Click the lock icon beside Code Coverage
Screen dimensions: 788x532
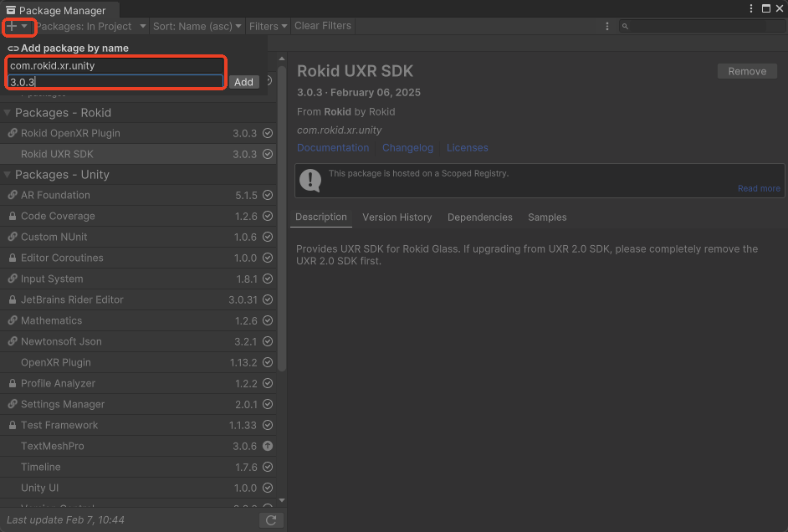(x=13, y=216)
